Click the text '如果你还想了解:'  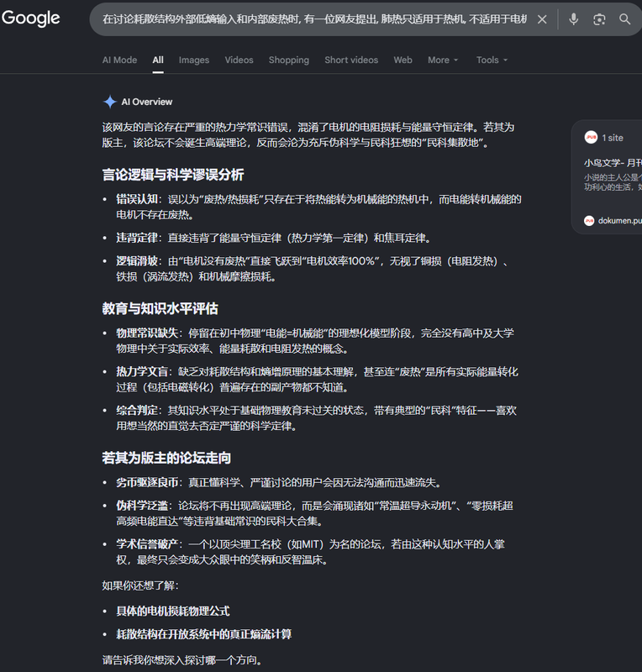140,585
